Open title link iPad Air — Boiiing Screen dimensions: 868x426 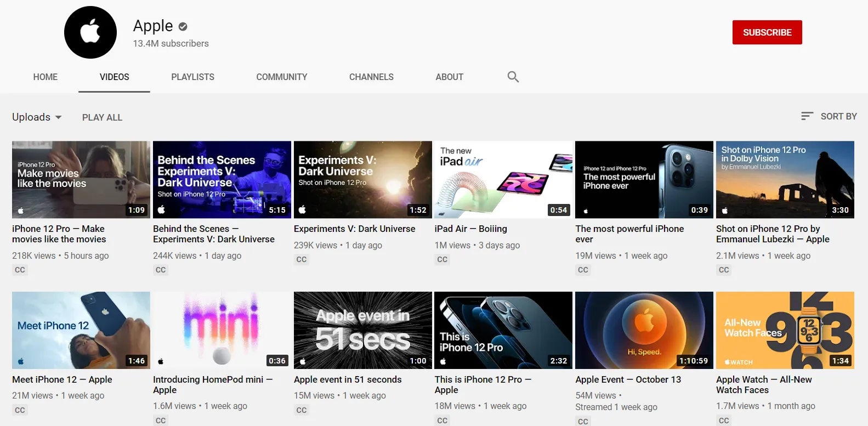[x=471, y=229]
